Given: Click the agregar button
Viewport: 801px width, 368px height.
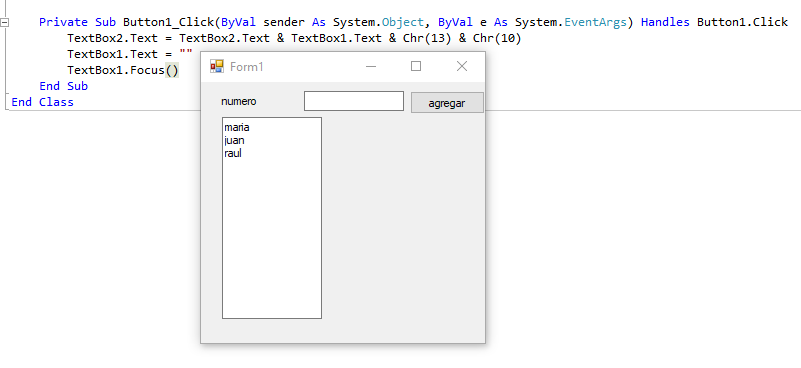Looking at the screenshot, I should click(x=447, y=103).
